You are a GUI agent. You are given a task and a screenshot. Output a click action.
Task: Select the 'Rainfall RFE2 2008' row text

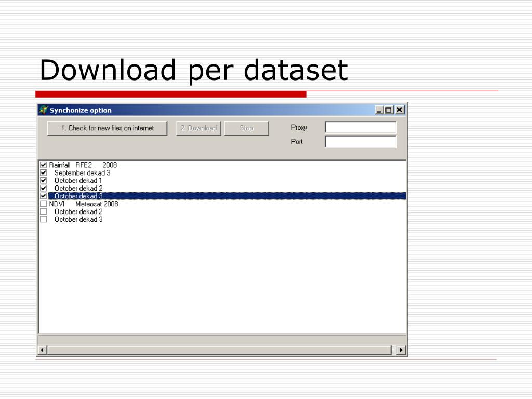83,165
